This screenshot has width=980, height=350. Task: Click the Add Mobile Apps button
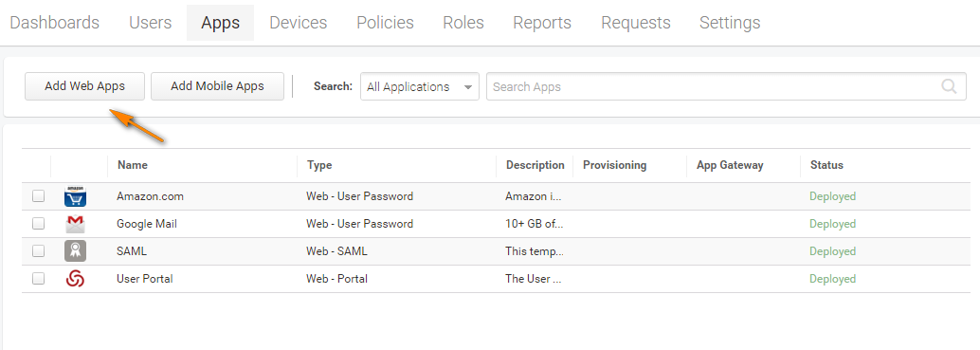click(x=217, y=86)
